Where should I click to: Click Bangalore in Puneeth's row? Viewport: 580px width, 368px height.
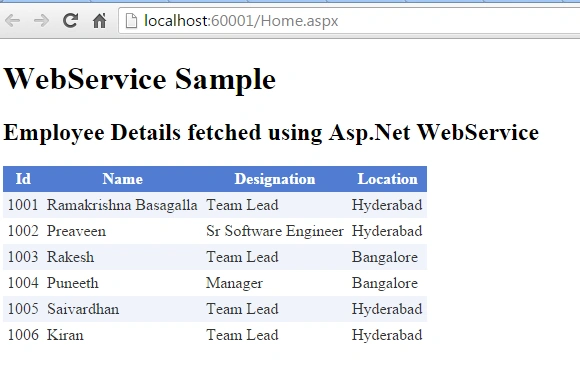[x=385, y=283]
